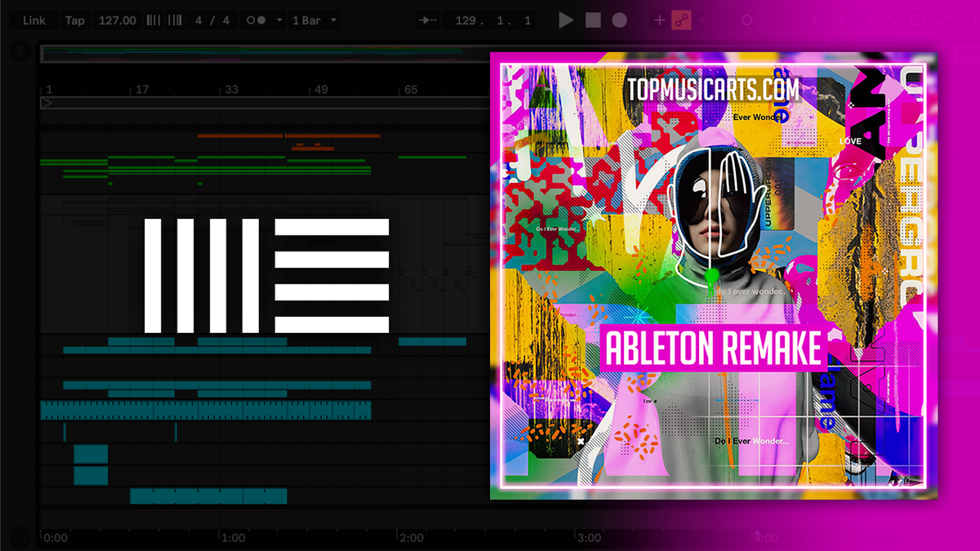Open the time signature 4/4 selector

[x=212, y=20]
